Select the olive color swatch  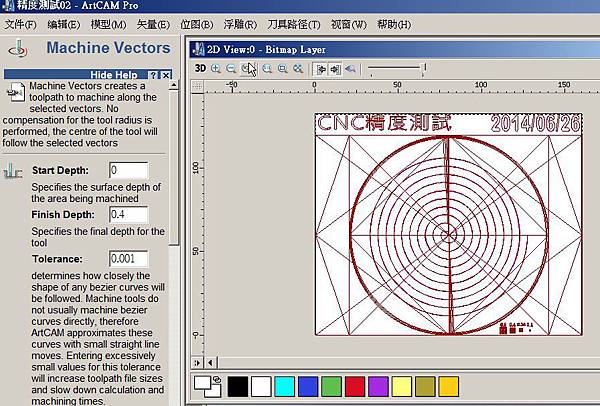tap(425, 386)
